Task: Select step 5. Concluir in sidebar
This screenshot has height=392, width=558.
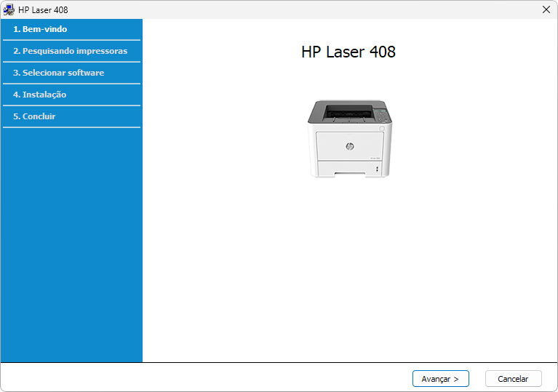Action: coord(71,116)
